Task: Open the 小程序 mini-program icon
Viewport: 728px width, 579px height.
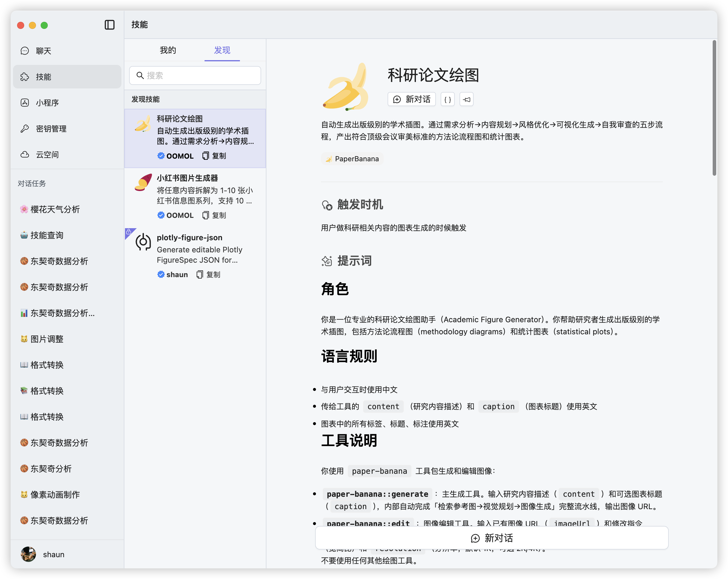Action: (25, 103)
